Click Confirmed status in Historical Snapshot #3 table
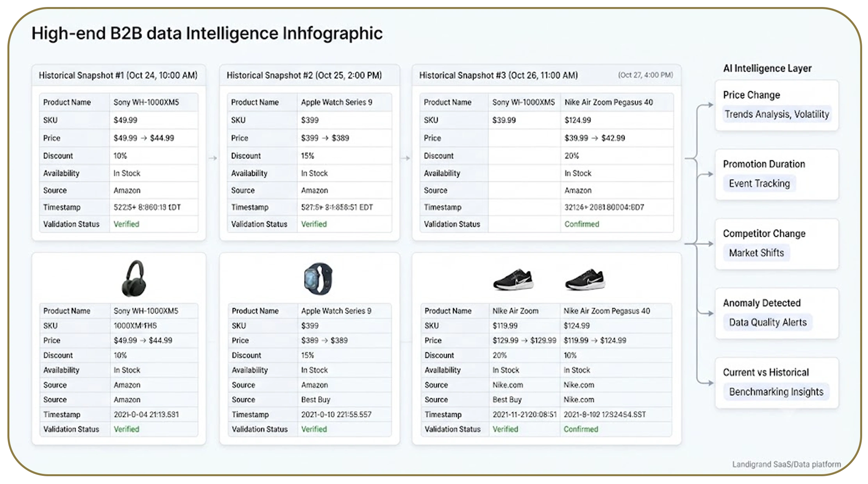Screen dimensions: 868x484 (581, 224)
